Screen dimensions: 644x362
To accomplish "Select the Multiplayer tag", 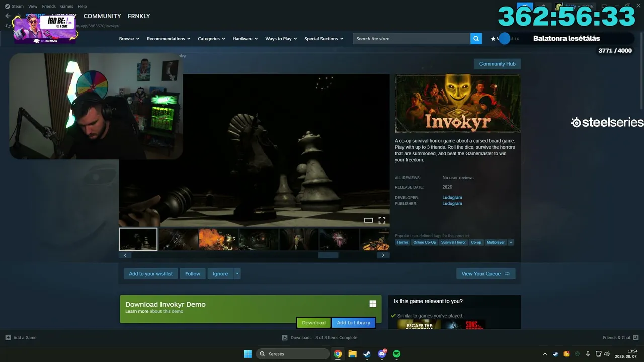I will [x=496, y=242].
